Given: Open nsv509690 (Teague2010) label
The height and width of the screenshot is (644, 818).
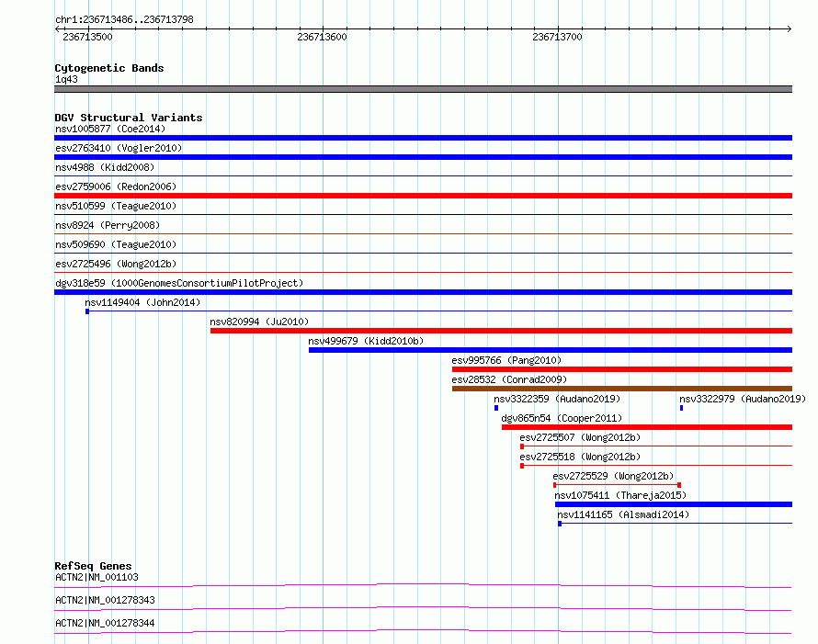Looking at the screenshot, I should click(x=116, y=244).
